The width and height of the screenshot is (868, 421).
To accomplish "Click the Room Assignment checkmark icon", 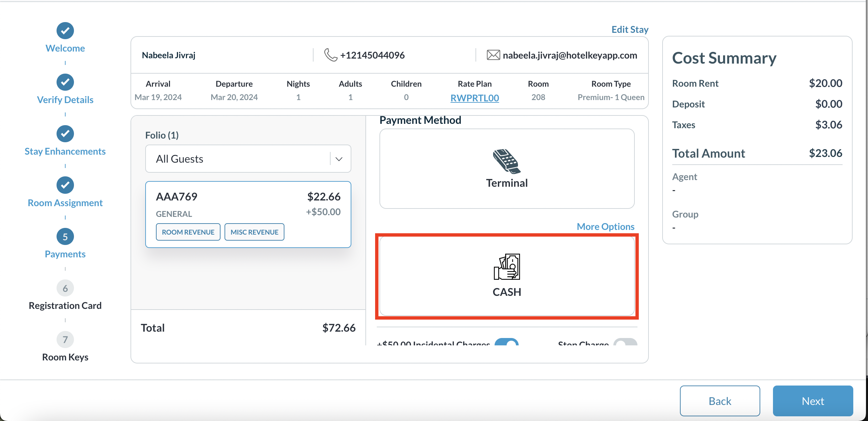I will coord(65,185).
